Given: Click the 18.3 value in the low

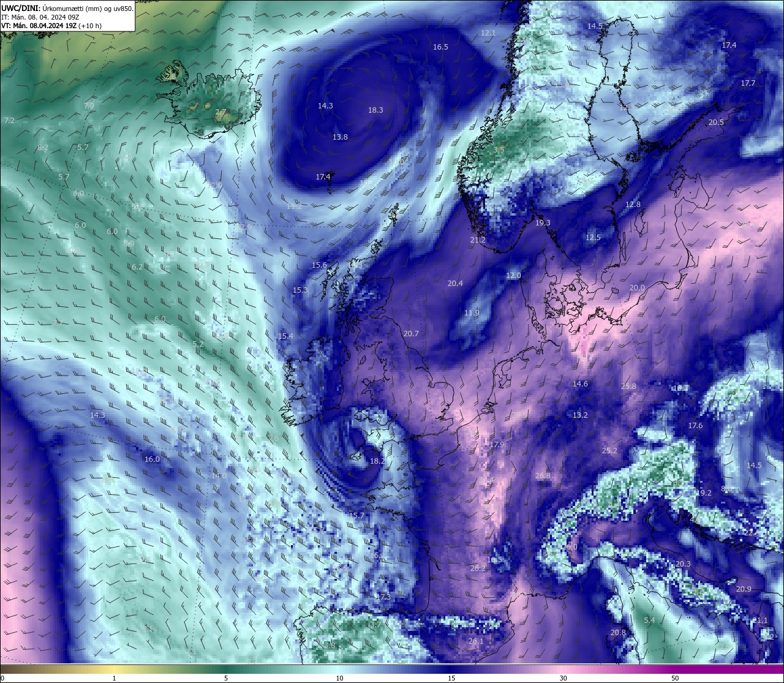Looking at the screenshot, I should 375,110.
